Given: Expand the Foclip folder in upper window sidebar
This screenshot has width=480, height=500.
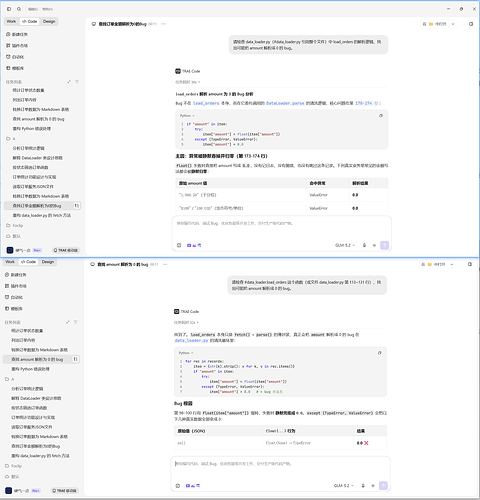Looking at the screenshot, I should tap(15, 225).
